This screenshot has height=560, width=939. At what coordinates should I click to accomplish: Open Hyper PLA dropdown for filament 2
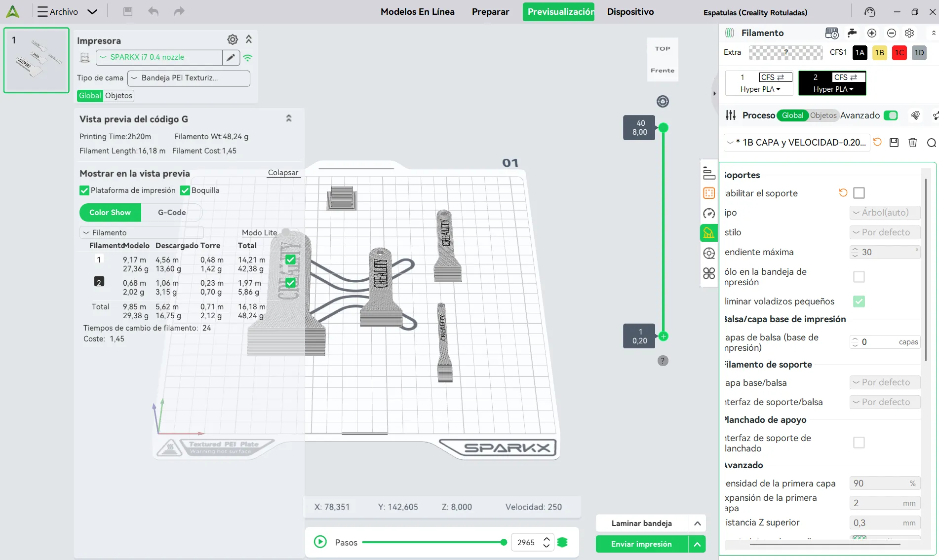(x=833, y=89)
